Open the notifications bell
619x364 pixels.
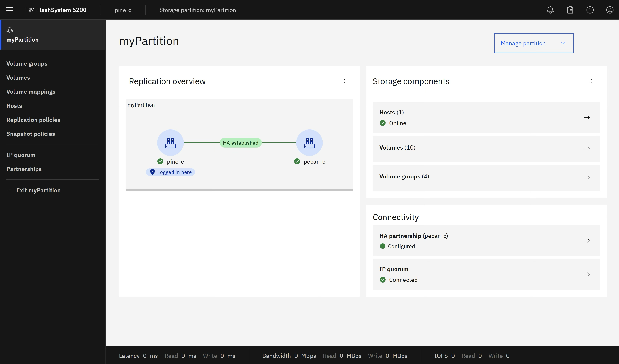(550, 10)
